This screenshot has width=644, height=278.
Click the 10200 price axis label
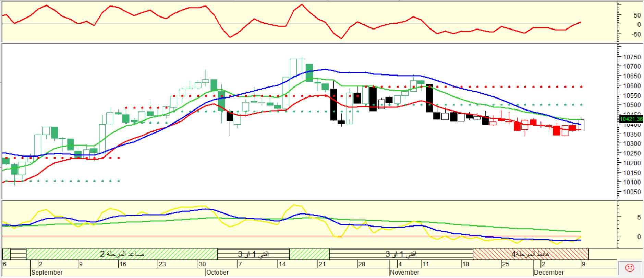(632, 163)
